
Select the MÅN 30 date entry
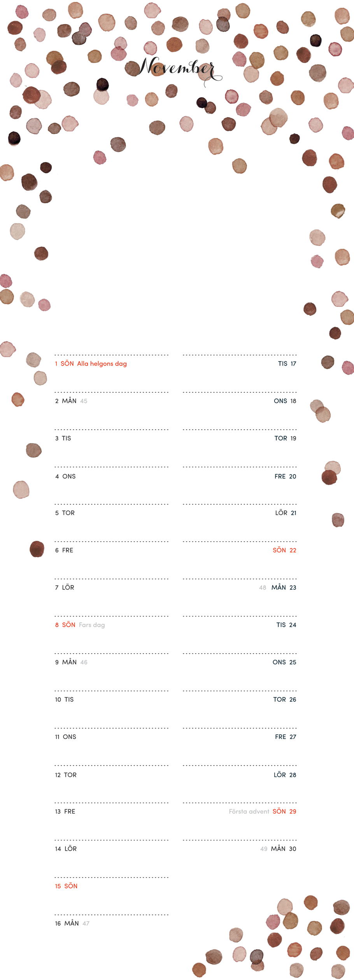pyautogui.click(x=284, y=849)
